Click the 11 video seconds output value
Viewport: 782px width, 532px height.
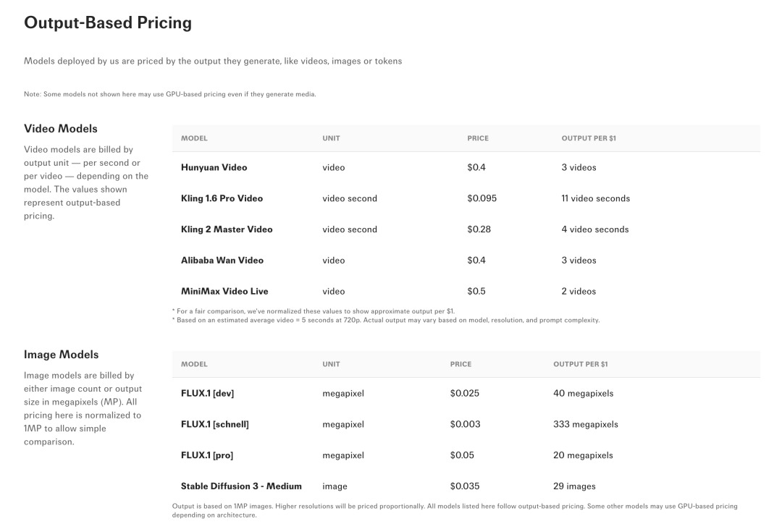point(595,198)
